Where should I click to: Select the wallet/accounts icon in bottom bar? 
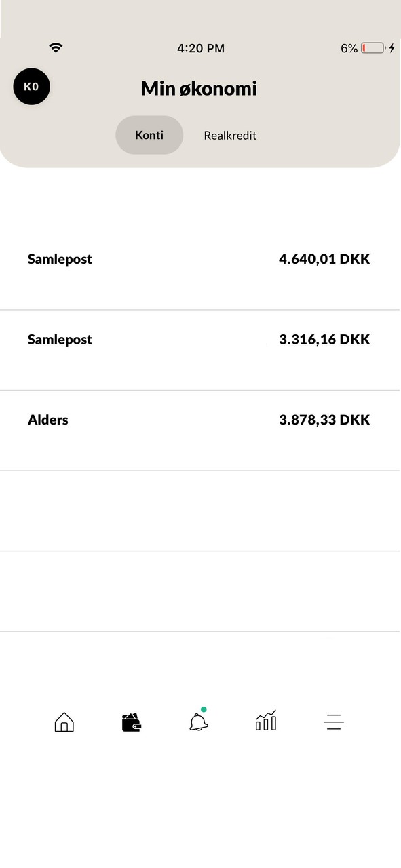click(130, 722)
